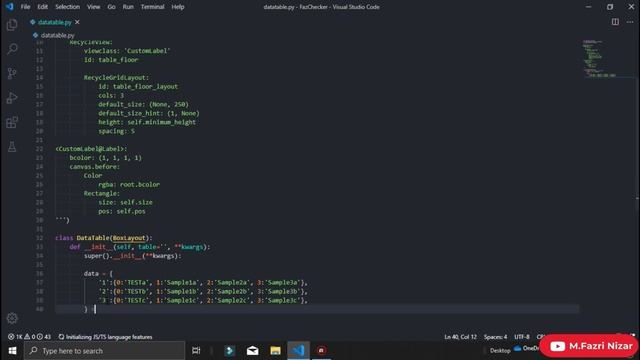The width and height of the screenshot is (640, 360).
Task: Click the datatable.py breadcrumb item
Action: (53, 35)
